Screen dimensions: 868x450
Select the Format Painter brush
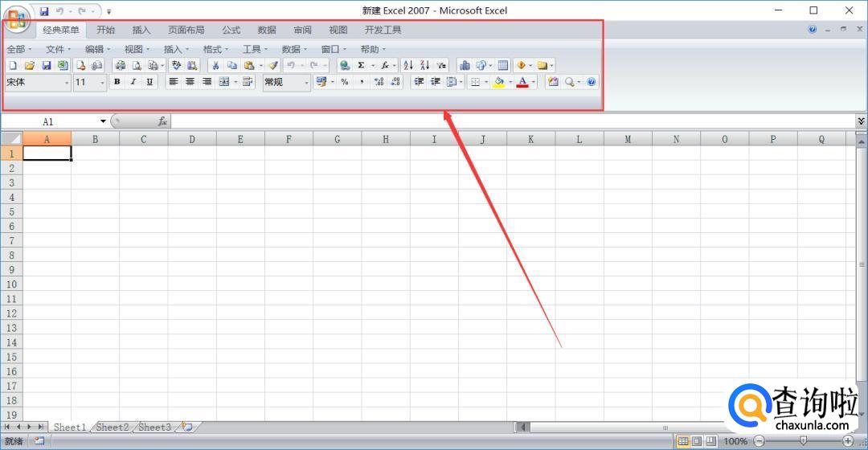pyautogui.click(x=273, y=65)
